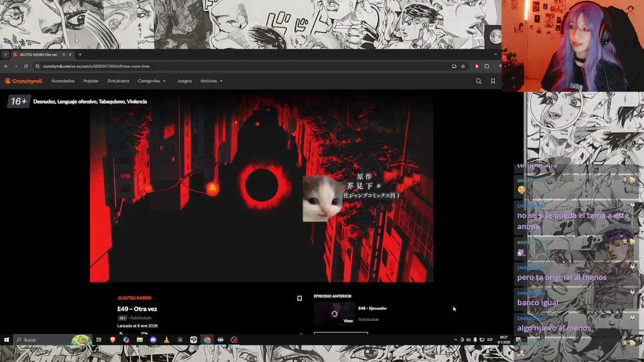Click the site information icon in address bar
Screen dimensions: 644x362
pyautogui.click(x=37, y=66)
